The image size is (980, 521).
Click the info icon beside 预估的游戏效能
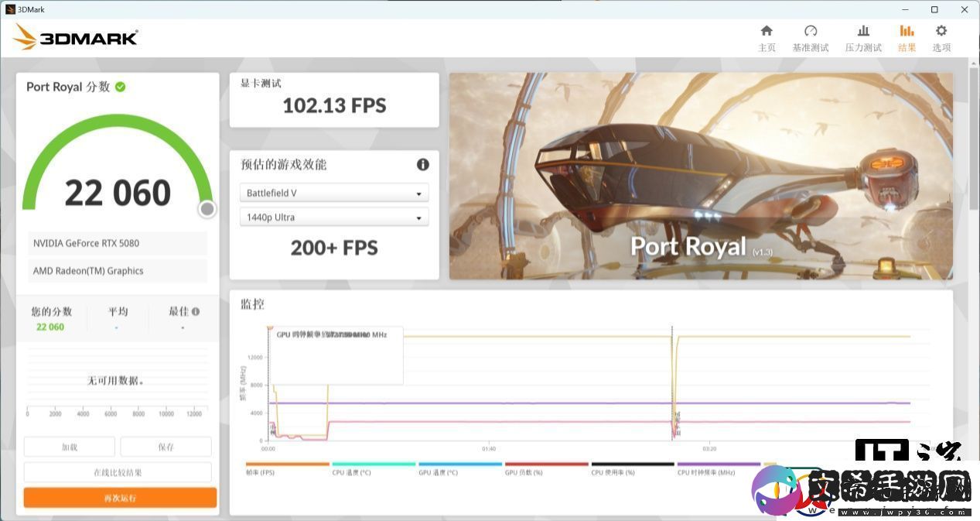[423, 164]
